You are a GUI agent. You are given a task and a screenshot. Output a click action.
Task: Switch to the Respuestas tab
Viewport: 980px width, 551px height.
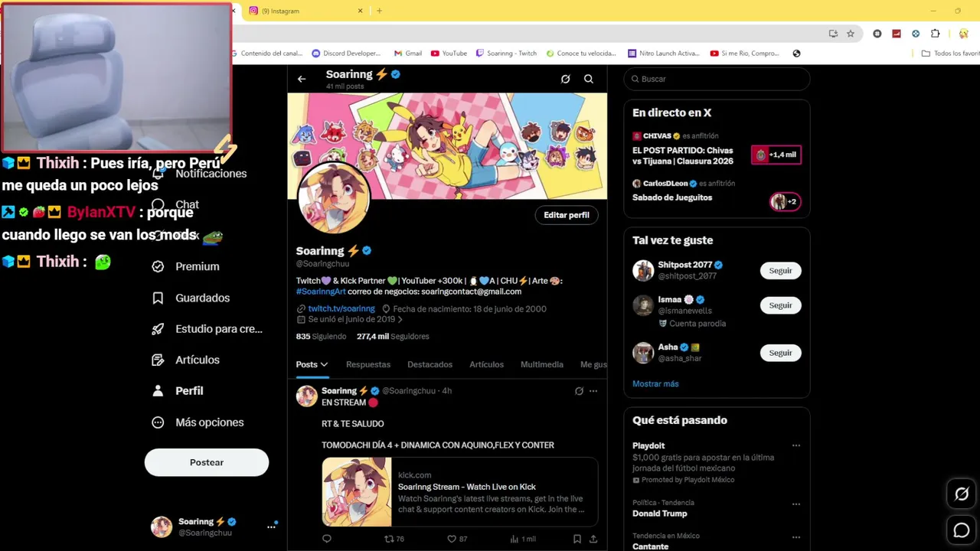pyautogui.click(x=368, y=365)
